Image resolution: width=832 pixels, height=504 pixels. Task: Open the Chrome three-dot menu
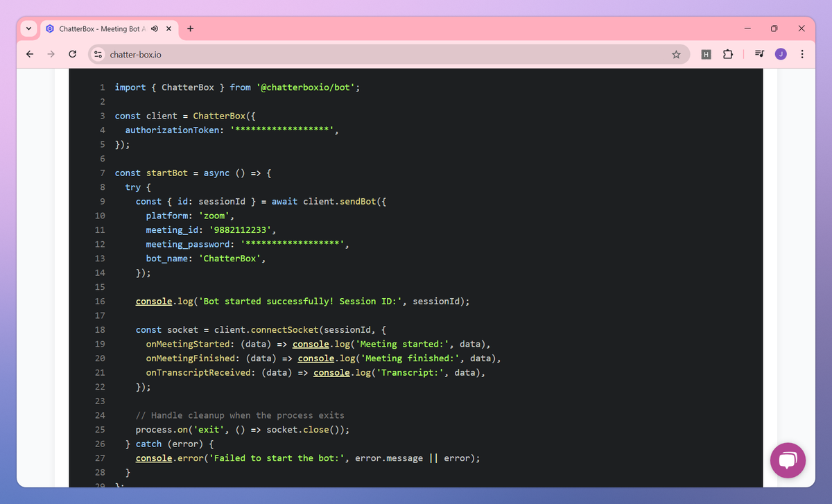click(x=801, y=54)
